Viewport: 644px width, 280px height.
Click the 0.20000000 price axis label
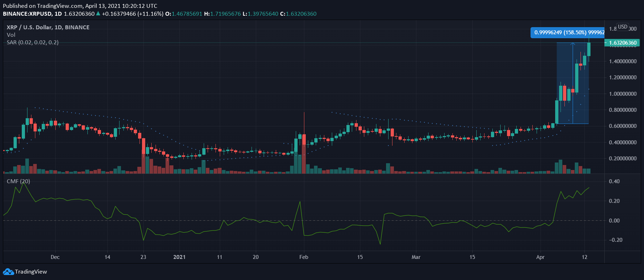[x=623, y=159]
